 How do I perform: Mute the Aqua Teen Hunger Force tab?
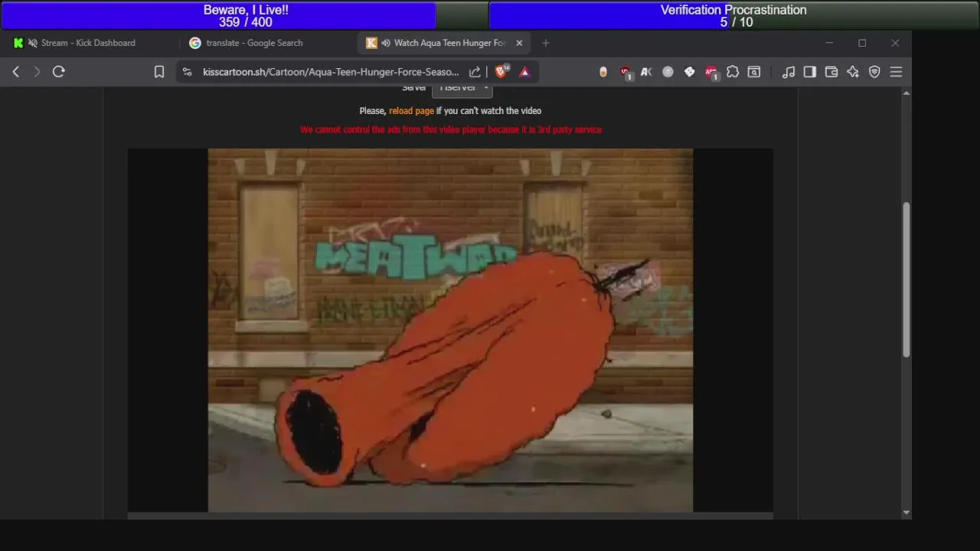[386, 43]
